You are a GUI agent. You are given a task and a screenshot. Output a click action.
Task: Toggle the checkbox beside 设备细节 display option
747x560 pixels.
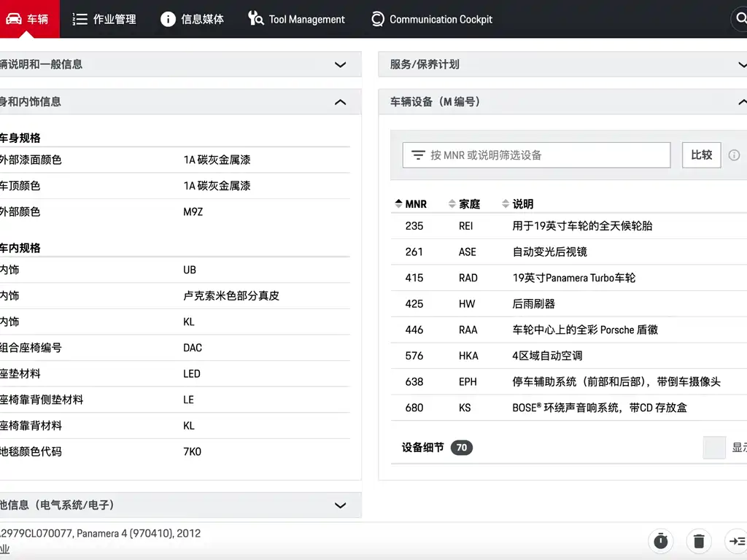714,448
